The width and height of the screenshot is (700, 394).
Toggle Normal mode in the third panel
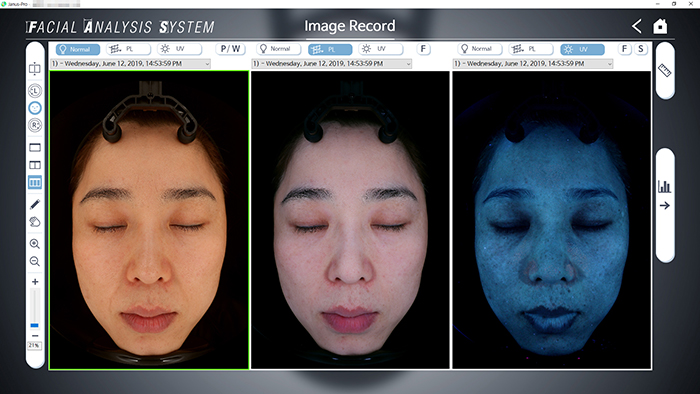click(x=480, y=49)
